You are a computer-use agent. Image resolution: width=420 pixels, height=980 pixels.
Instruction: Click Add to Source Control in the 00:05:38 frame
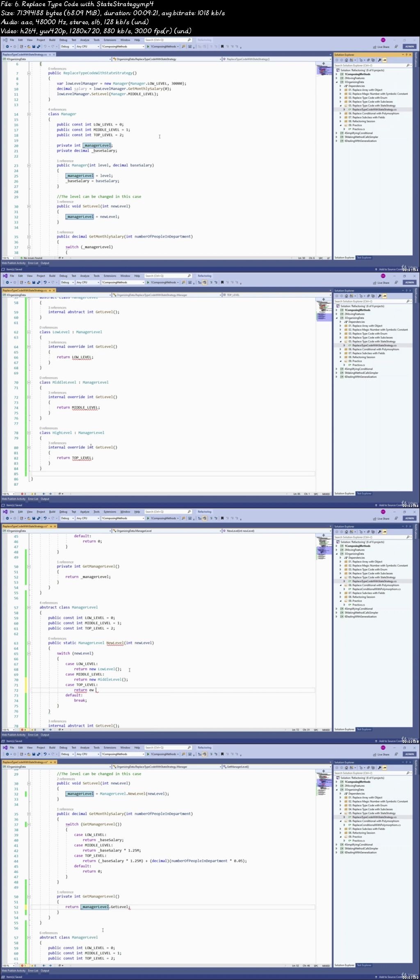(x=390, y=741)
